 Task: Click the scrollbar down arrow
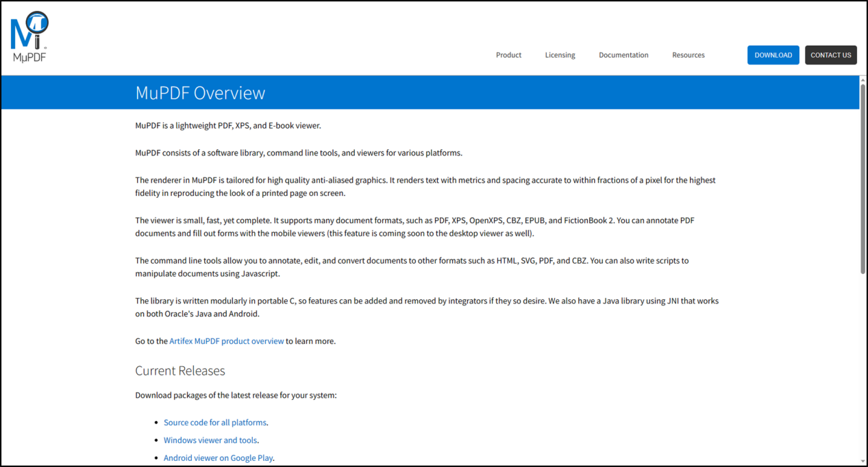tap(863, 461)
